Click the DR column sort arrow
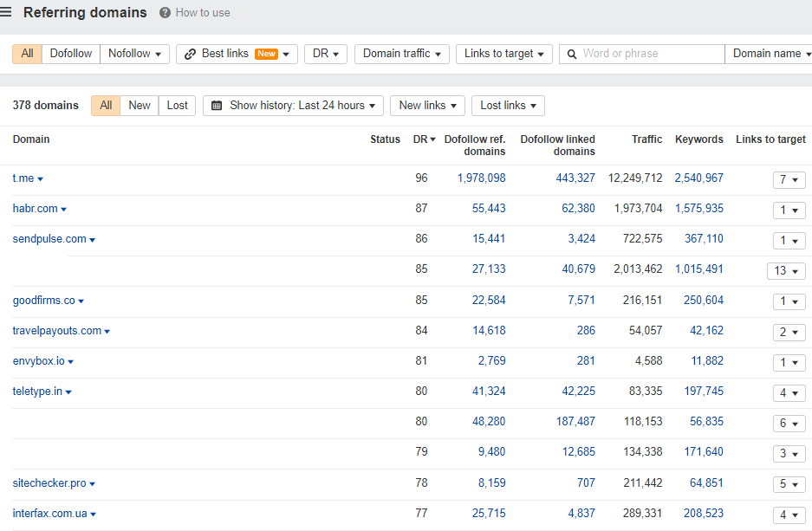 (x=432, y=139)
